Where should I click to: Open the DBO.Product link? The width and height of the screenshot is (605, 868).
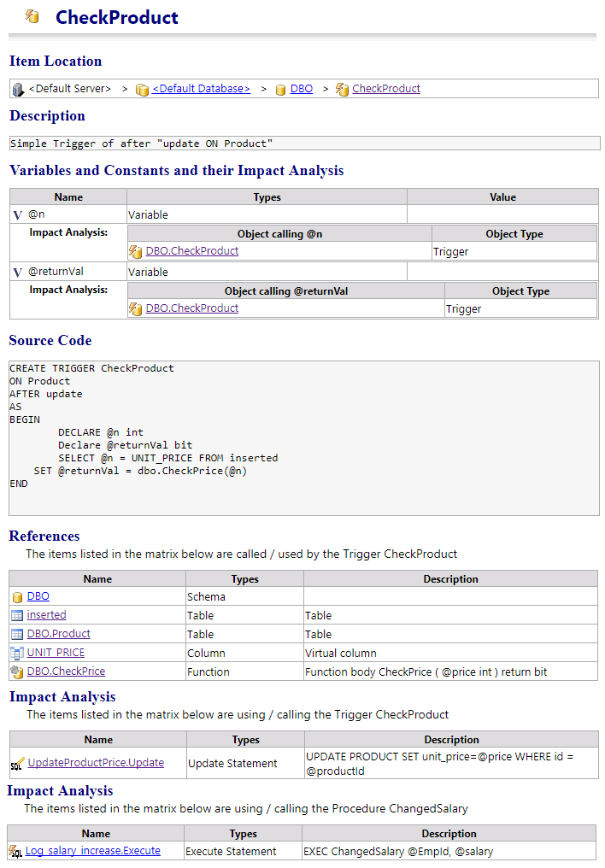tap(57, 634)
